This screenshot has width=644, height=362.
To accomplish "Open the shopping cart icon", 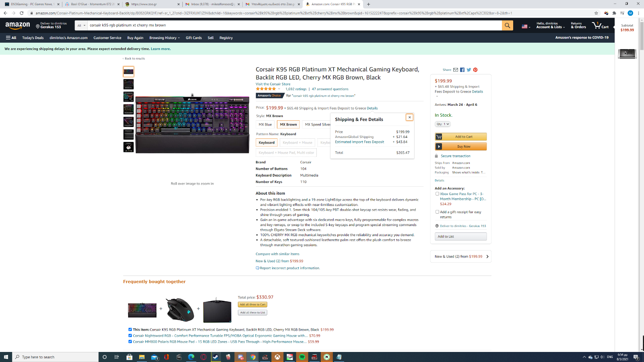I will click(600, 25).
